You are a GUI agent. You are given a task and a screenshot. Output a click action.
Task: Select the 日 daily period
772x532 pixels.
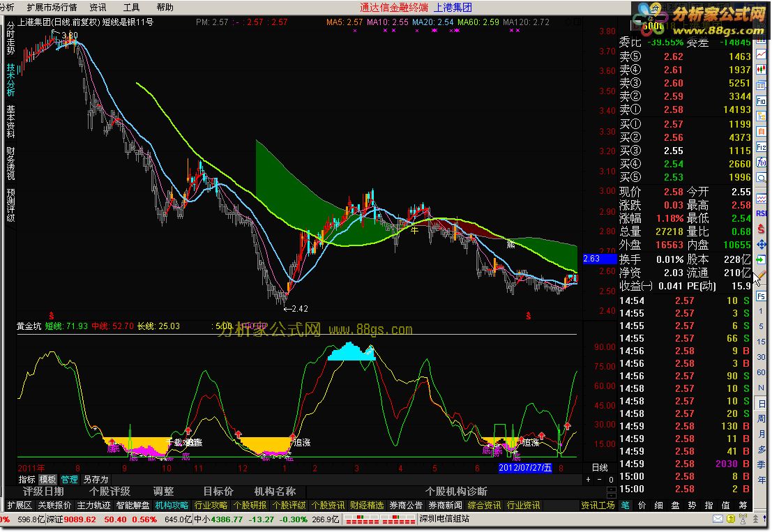(x=761, y=404)
